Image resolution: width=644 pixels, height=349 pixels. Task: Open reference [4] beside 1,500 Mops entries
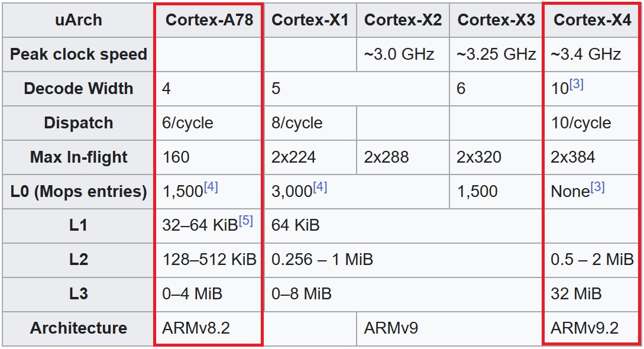(x=211, y=188)
